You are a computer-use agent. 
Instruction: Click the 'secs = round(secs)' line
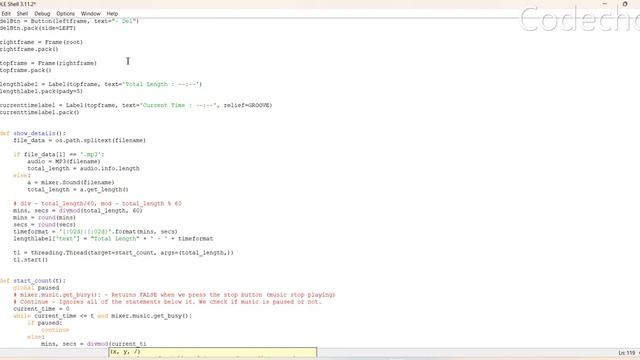click(x=44, y=224)
